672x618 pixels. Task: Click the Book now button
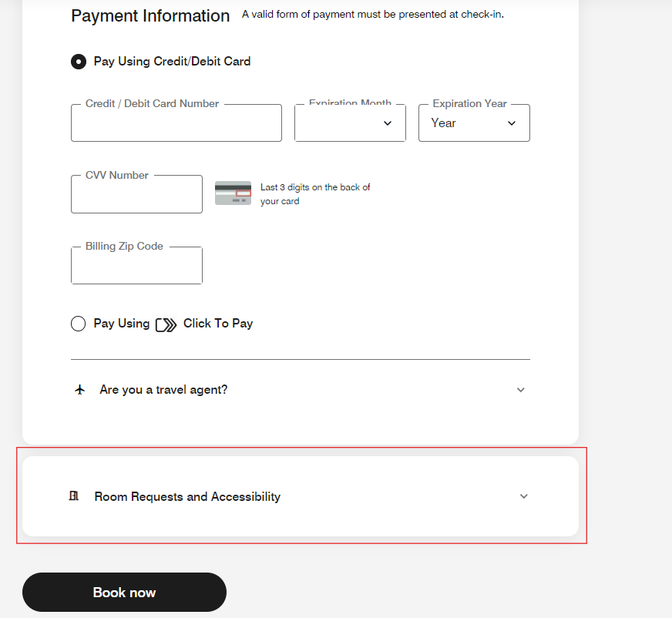point(124,593)
